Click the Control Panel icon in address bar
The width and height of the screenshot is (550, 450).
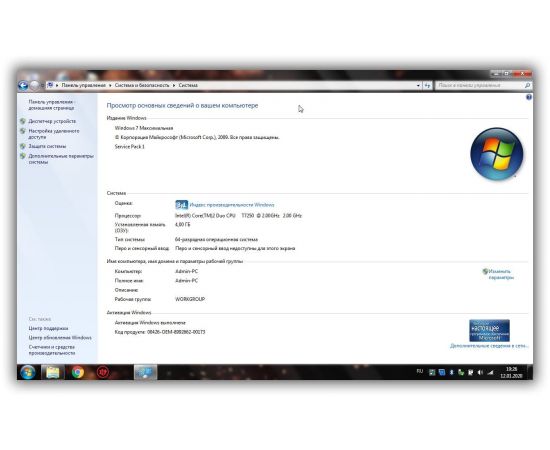50,85
